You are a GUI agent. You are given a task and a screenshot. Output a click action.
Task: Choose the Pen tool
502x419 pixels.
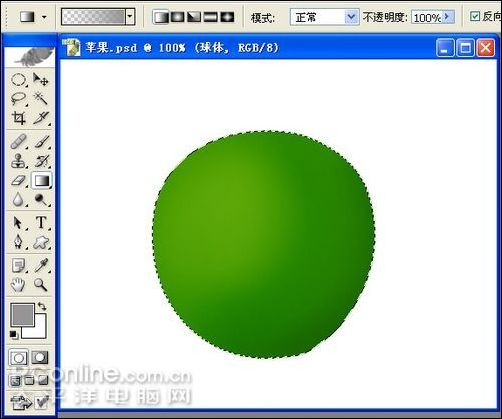[18, 242]
